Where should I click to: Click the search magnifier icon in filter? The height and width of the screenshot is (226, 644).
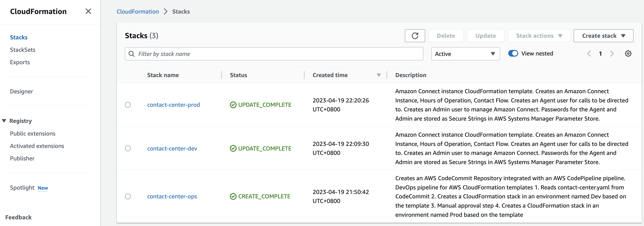tap(132, 54)
